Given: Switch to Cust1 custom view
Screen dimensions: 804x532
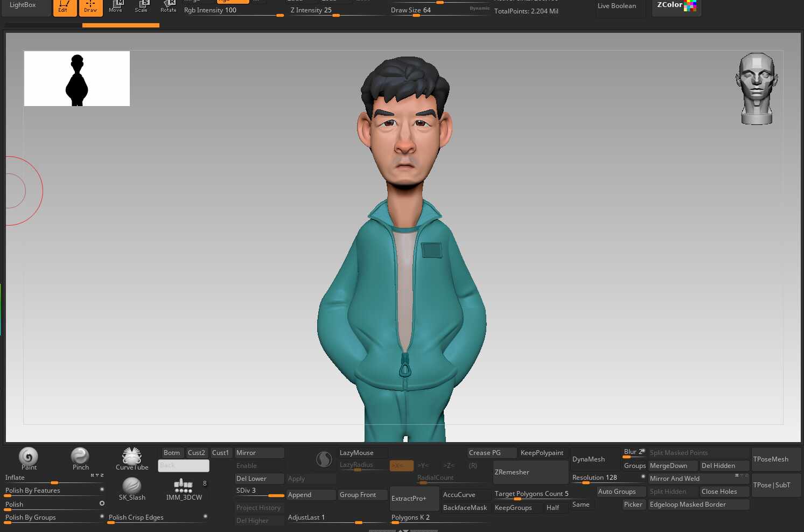Looking at the screenshot, I should click(220, 453).
